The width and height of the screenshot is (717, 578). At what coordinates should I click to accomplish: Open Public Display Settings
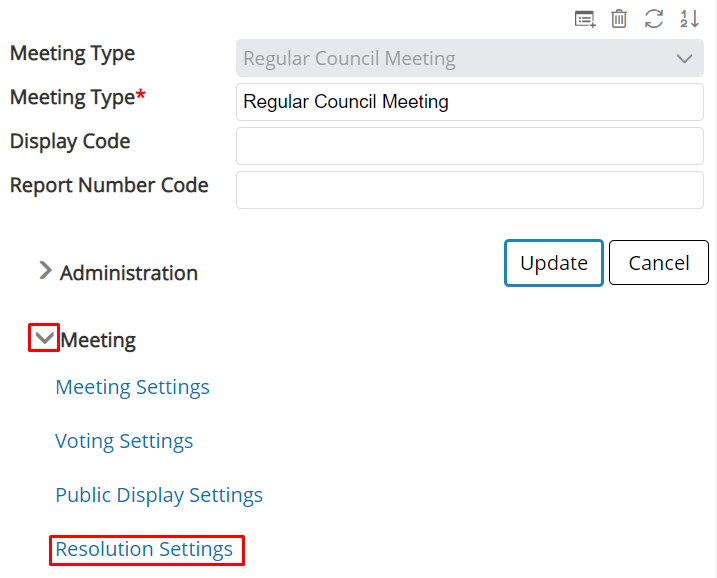[159, 495]
